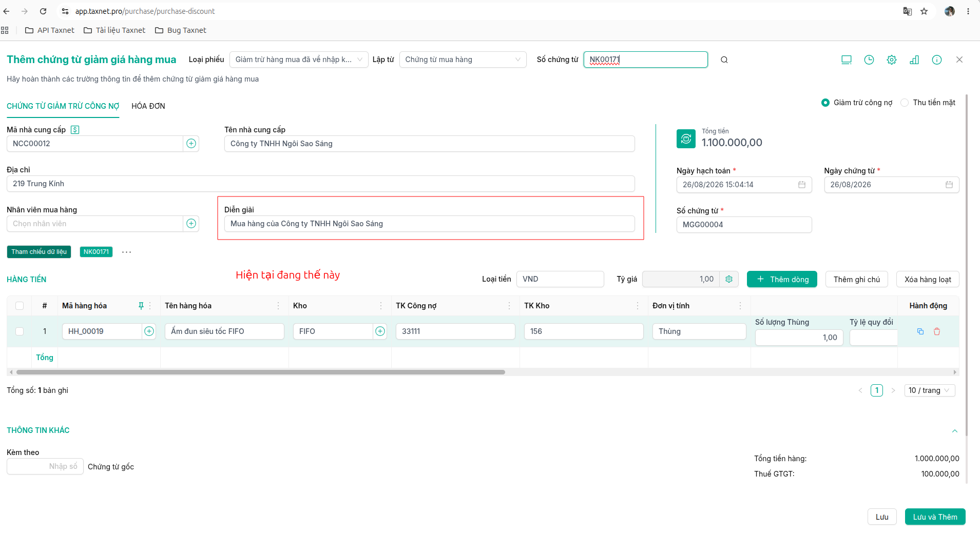Duplicate row 1 with copy icon
The width and height of the screenshot is (980, 533).
(x=920, y=331)
